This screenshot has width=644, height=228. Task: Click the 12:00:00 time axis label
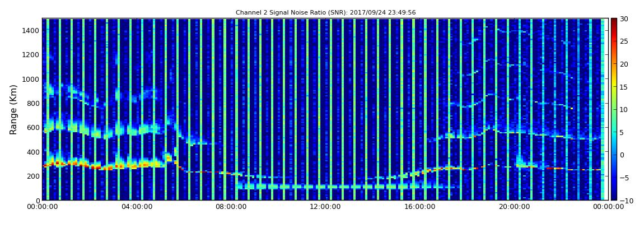point(325,207)
